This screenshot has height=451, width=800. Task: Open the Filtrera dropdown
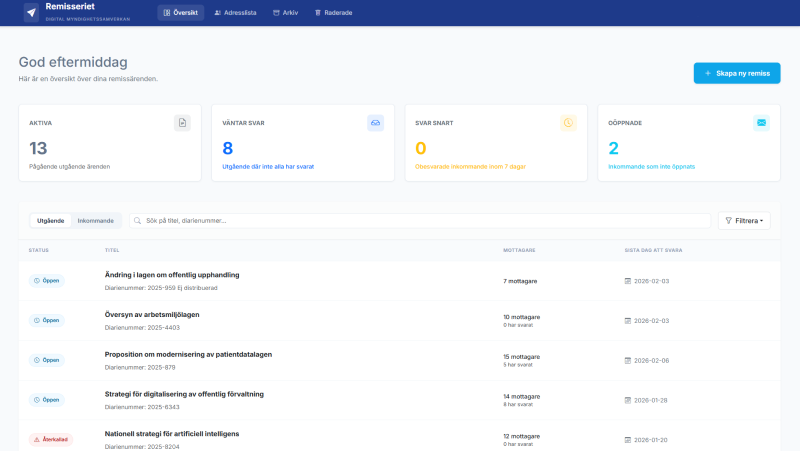(x=744, y=220)
